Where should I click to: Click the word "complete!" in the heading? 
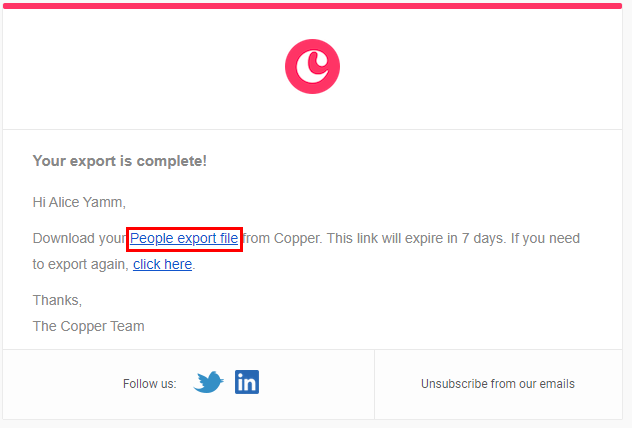point(176,160)
